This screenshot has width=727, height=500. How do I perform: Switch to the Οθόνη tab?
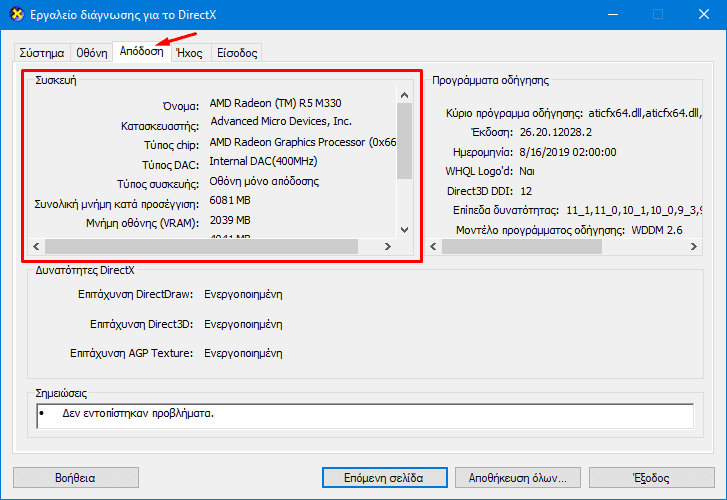(x=92, y=53)
